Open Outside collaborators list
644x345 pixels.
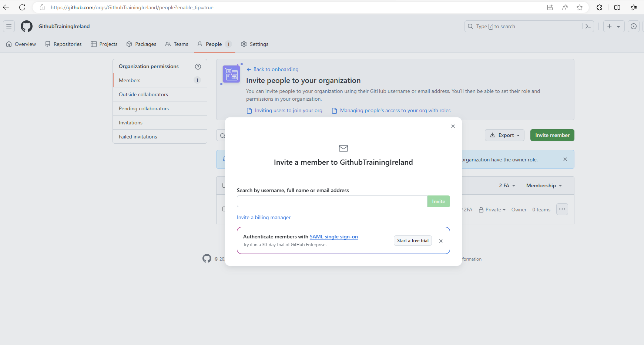160,94
